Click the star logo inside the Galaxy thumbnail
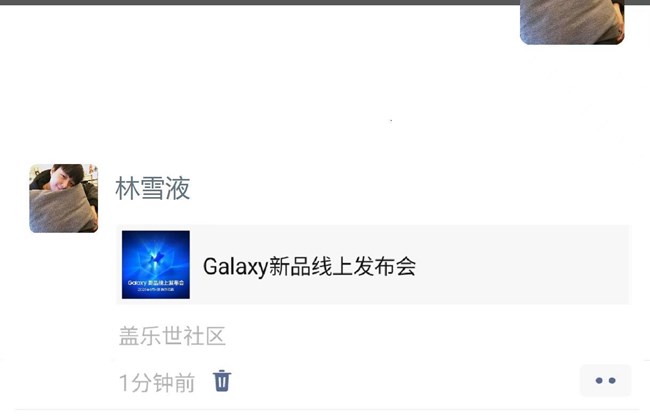The height and width of the screenshot is (416, 650). click(x=156, y=259)
